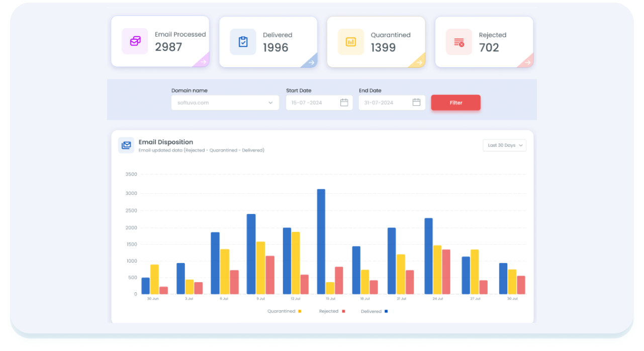Open Rejected card corner arrow
The width and height of the screenshot is (644, 351).
pyautogui.click(x=527, y=62)
